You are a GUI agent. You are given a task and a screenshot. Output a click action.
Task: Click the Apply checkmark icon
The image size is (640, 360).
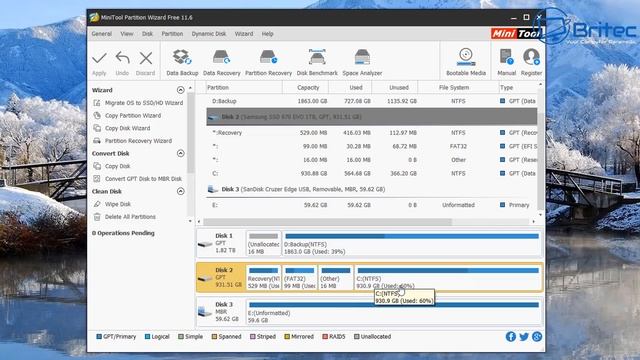pos(99,58)
